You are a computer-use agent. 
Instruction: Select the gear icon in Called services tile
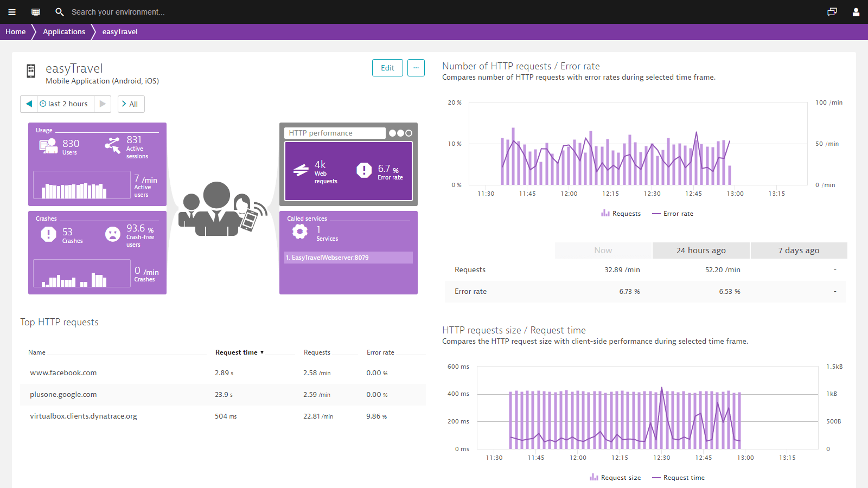[299, 232]
